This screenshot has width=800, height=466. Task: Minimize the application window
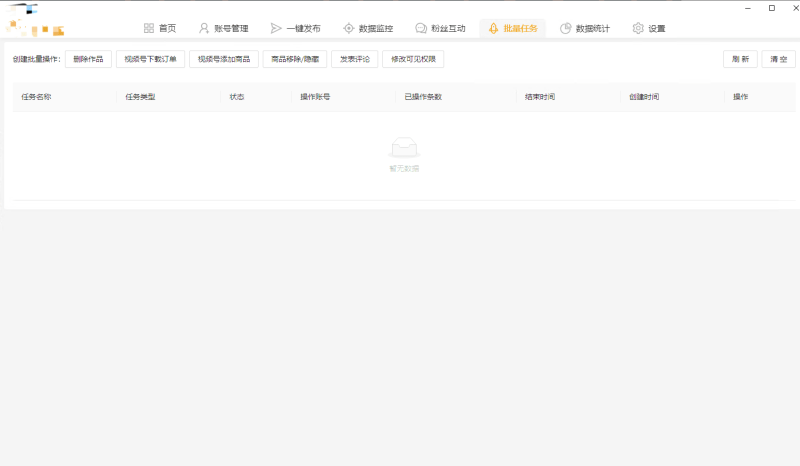tap(748, 8)
